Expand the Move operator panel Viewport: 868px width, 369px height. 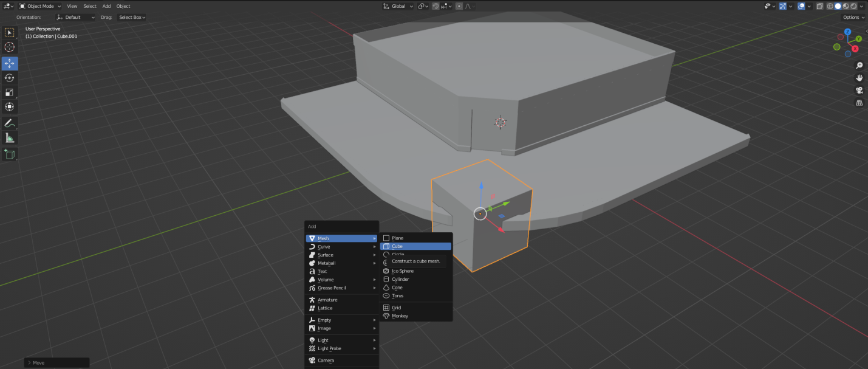pos(56,362)
